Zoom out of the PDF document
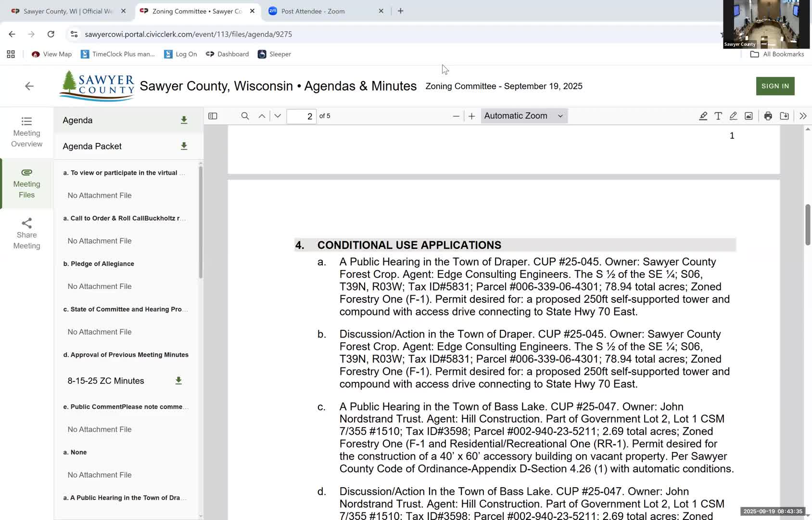 [x=456, y=116]
